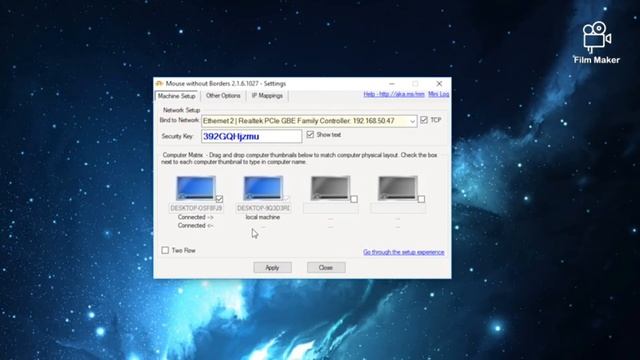This screenshot has width=640, height=360.
Task: Enable the Two Row checkbox
Action: coord(165,250)
